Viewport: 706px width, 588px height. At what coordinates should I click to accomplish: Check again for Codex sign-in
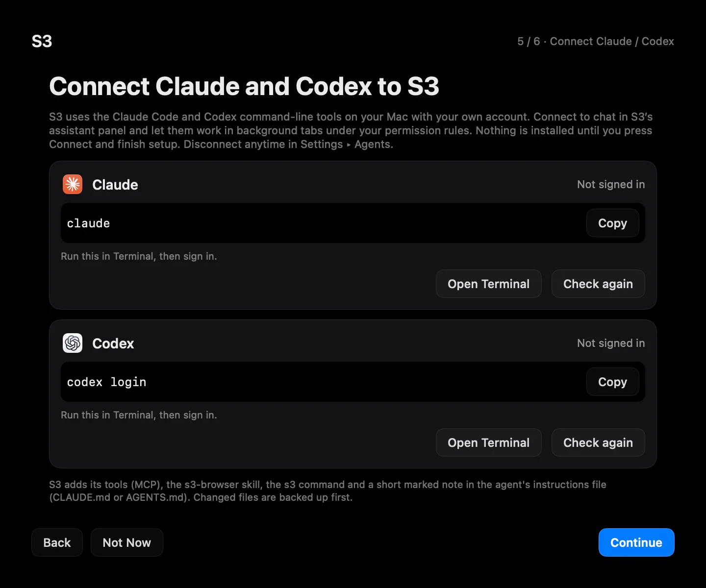[598, 442]
